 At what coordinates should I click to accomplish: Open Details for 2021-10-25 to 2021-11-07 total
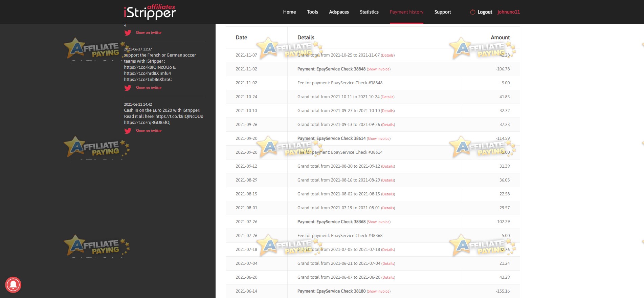pyautogui.click(x=388, y=55)
